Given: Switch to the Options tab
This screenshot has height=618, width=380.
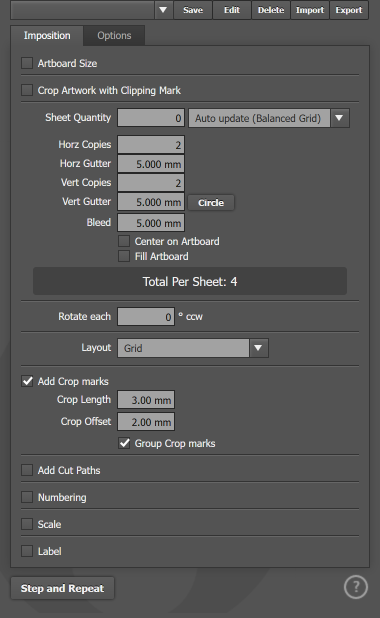Looking at the screenshot, I should pyautogui.click(x=114, y=35).
